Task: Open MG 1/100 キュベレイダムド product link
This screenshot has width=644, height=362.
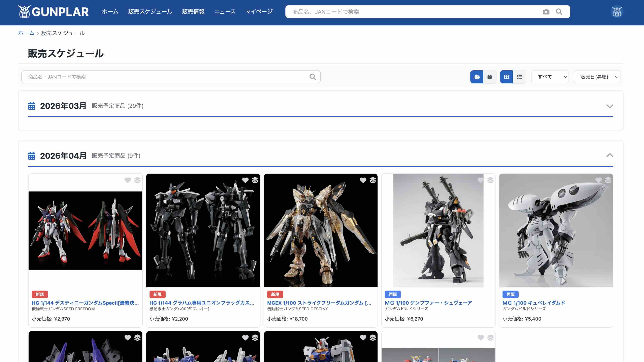Action: (x=534, y=303)
